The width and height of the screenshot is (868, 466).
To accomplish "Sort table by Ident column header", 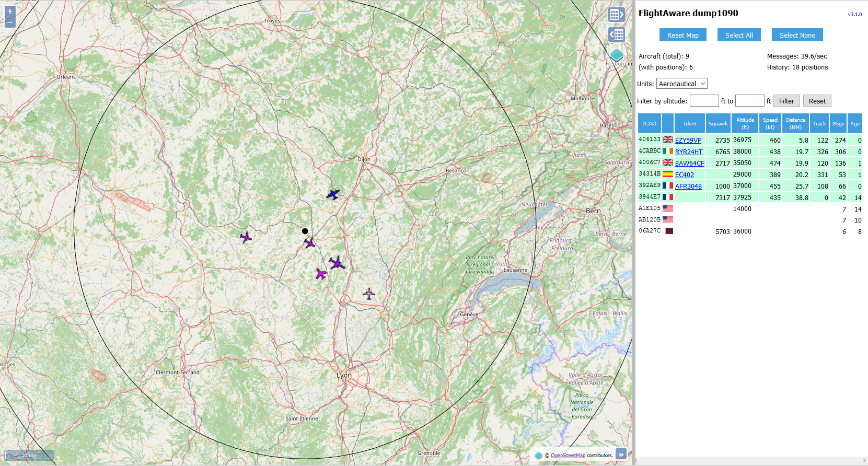I will click(x=690, y=123).
